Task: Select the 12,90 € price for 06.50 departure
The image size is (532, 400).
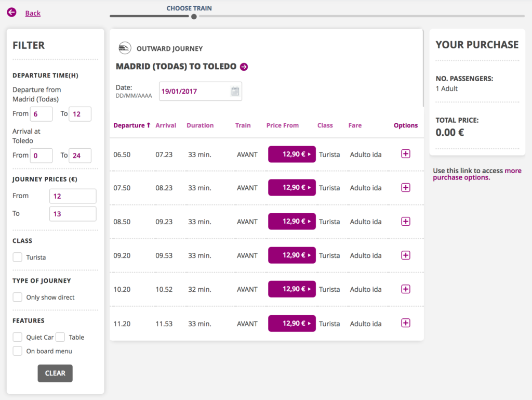Action: tap(292, 154)
